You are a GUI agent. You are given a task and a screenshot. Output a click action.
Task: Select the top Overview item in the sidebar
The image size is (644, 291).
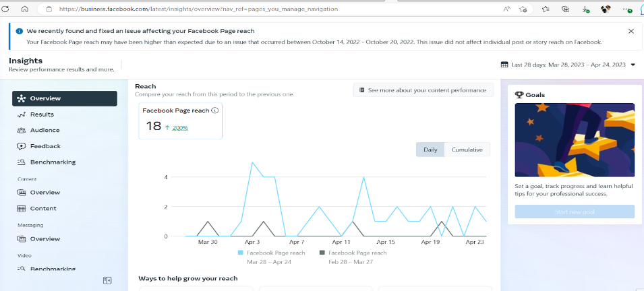pos(64,98)
